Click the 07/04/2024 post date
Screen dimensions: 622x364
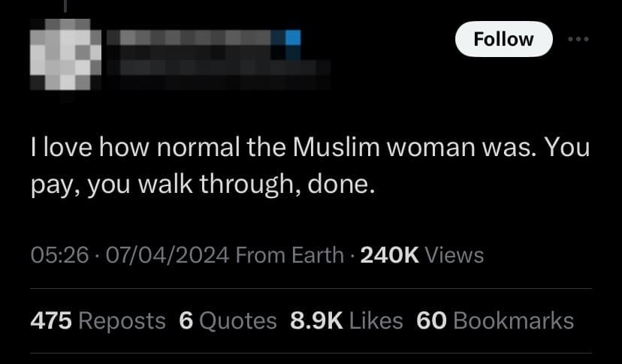168,254
